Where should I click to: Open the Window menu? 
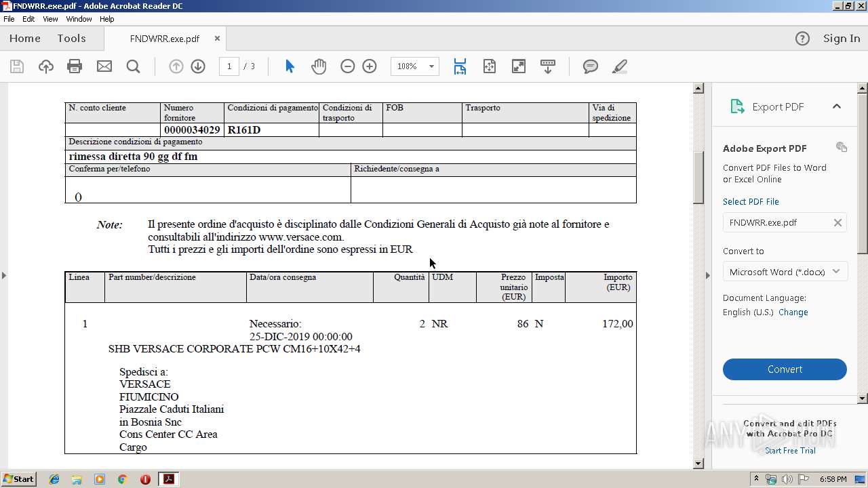coord(79,19)
